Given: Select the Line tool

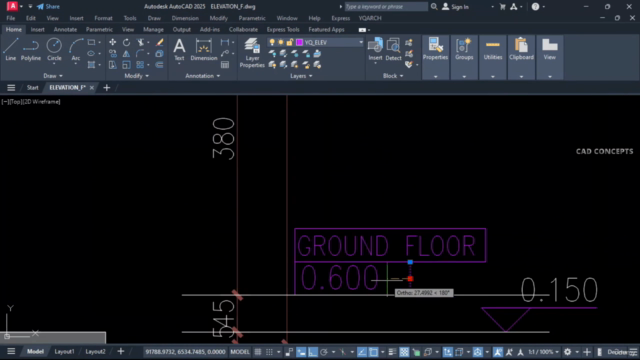Looking at the screenshot, I should tap(11, 49).
